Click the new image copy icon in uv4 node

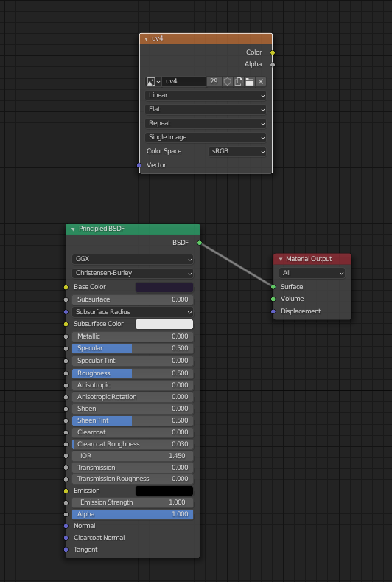pyautogui.click(x=239, y=82)
